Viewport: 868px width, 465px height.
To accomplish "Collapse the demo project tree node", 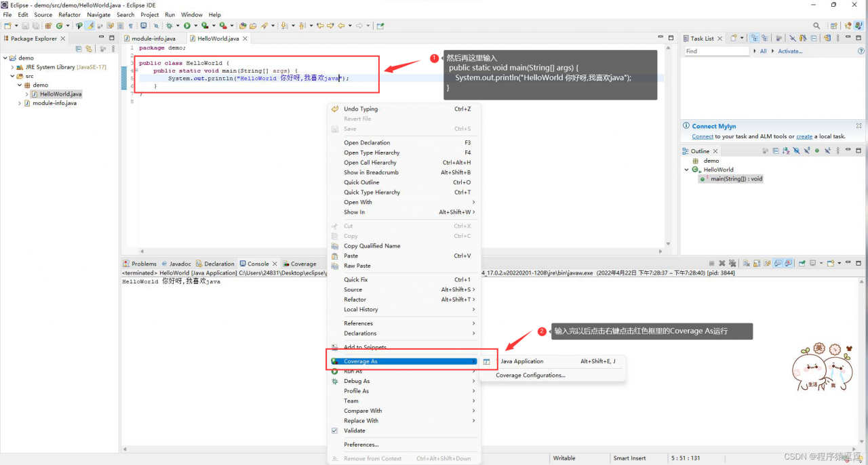I will click(4, 58).
